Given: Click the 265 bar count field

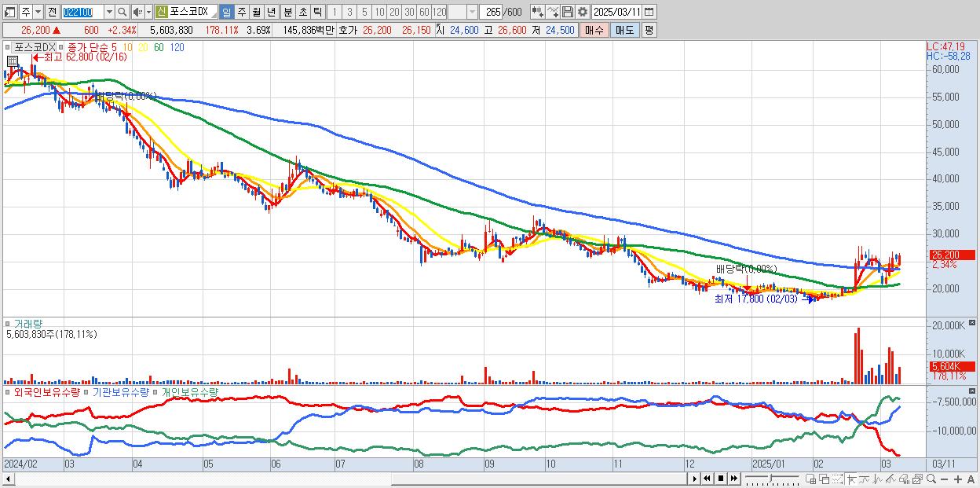Looking at the screenshot, I should click(x=491, y=12).
